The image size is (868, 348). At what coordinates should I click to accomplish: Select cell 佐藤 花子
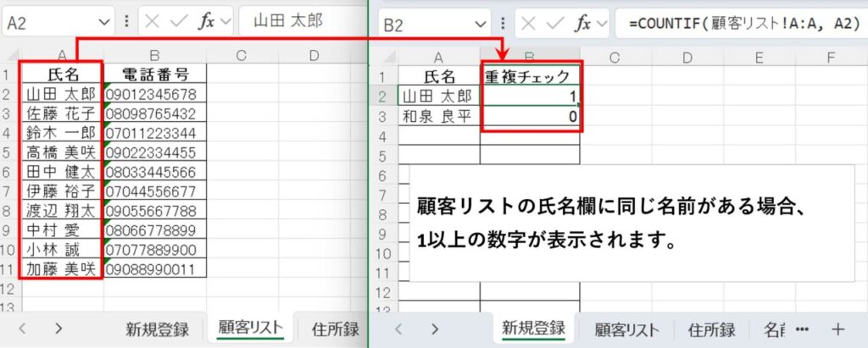point(61,113)
